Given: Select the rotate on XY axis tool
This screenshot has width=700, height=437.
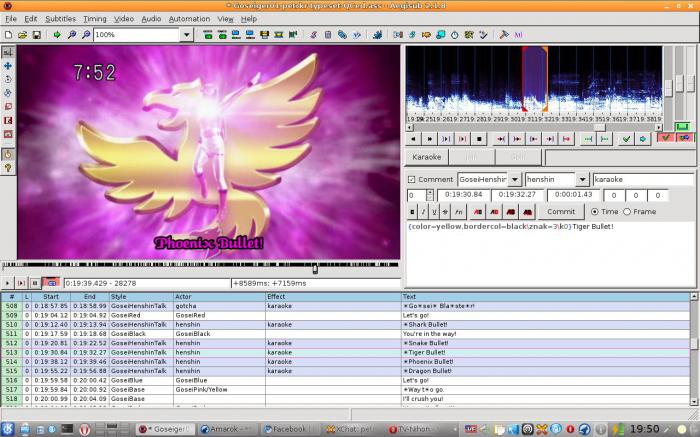Looking at the screenshot, I should pyautogui.click(x=8, y=93).
